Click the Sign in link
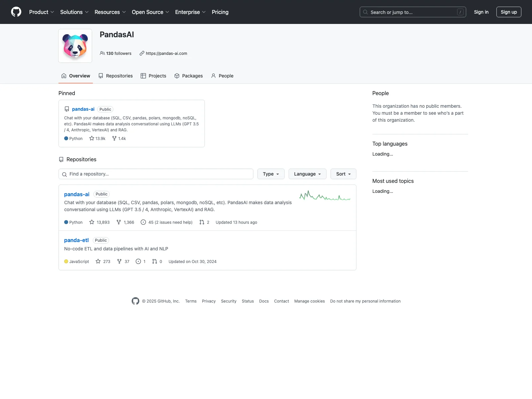The height and width of the screenshot is (399, 532). point(481,12)
